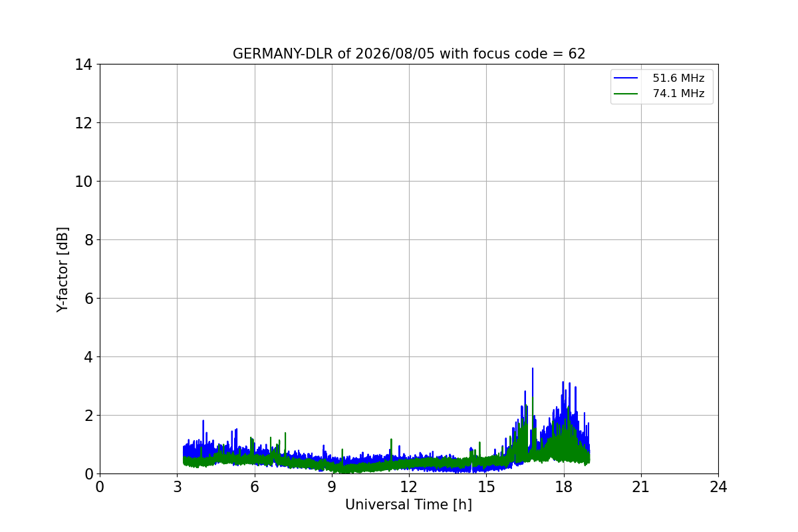
Task: Click the y-axis tick label 10
Action: point(83,182)
